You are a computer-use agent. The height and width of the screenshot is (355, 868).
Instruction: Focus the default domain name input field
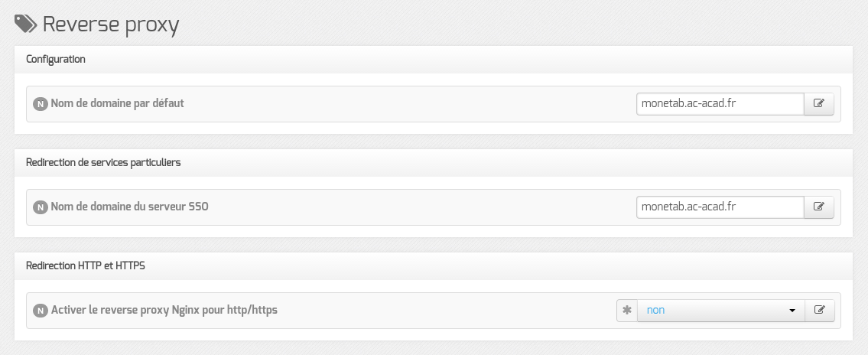click(720, 103)
